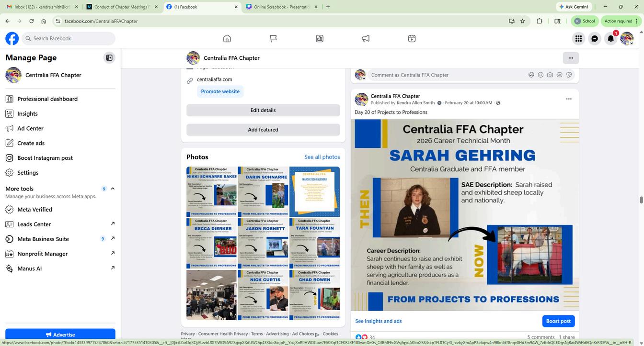Screen dimensions: 644x346
Task: Open page header more options button
Action: (x=570, y=58)
